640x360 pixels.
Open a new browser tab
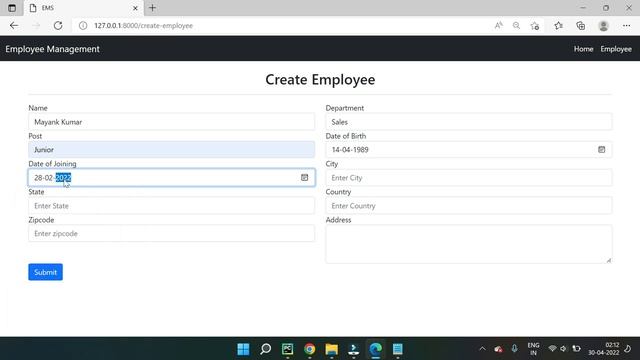coord(152,8)
